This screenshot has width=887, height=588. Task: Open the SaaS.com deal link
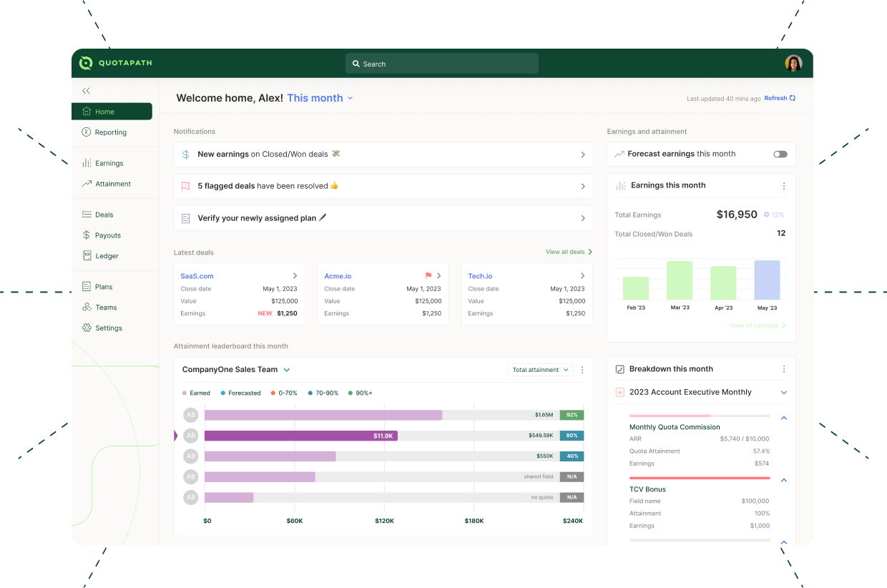(197, 276)
